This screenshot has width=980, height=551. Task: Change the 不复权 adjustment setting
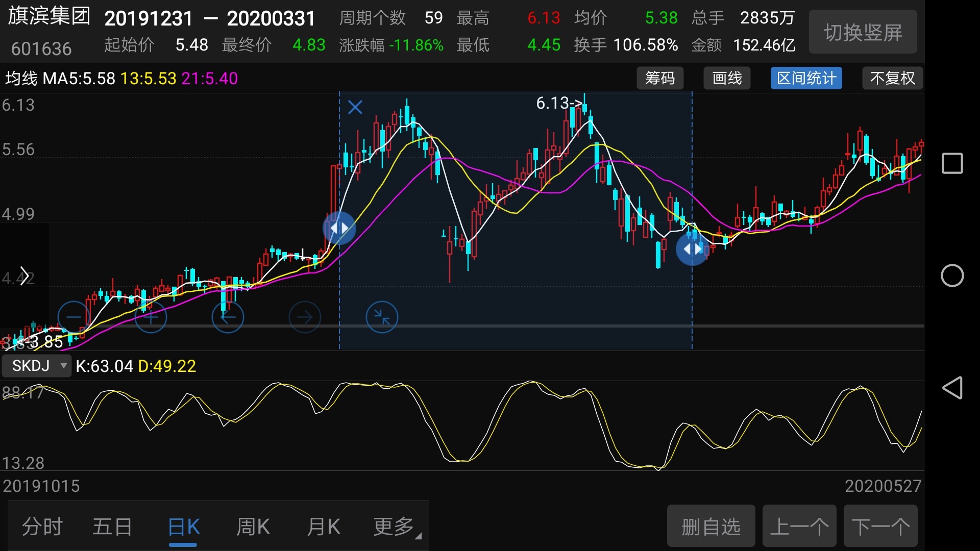892,78
